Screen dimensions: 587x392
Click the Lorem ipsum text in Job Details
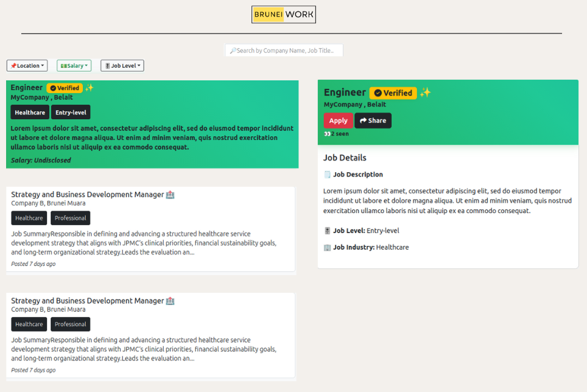pos(448,201)
